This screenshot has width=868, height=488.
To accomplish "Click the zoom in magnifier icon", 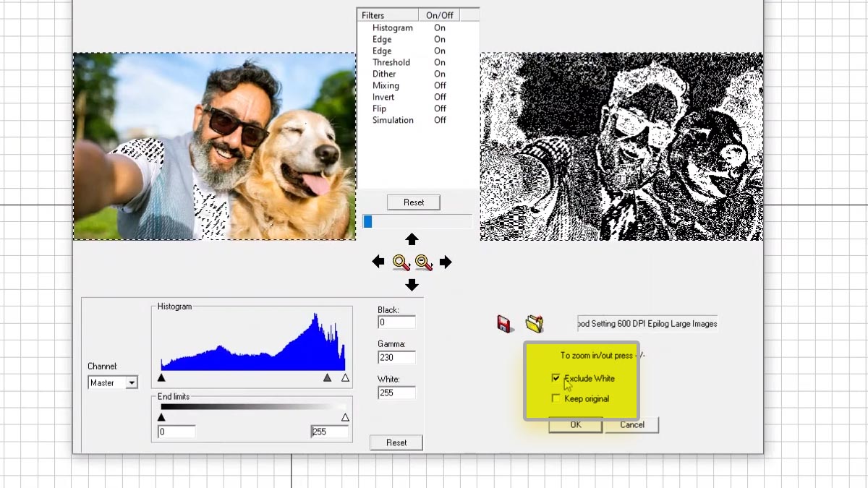I will 401,262.
